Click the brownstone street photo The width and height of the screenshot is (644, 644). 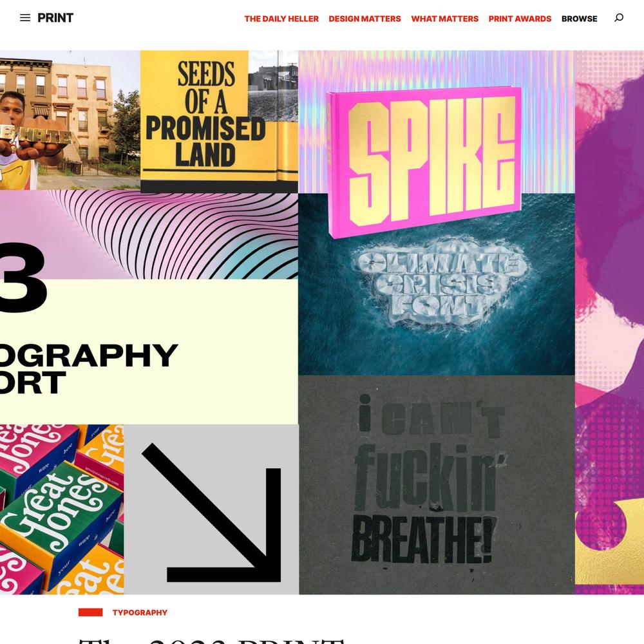point(70,120)
